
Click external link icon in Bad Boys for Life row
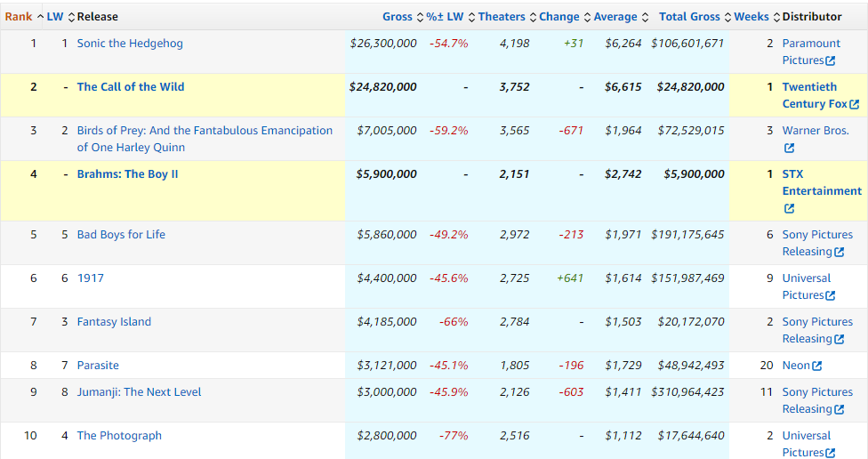pos(839,253)
